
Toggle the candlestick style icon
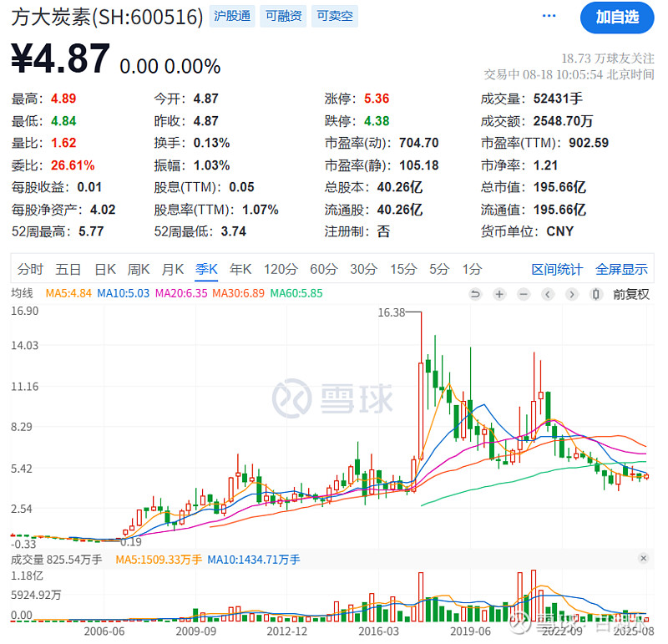coord(596,294)
